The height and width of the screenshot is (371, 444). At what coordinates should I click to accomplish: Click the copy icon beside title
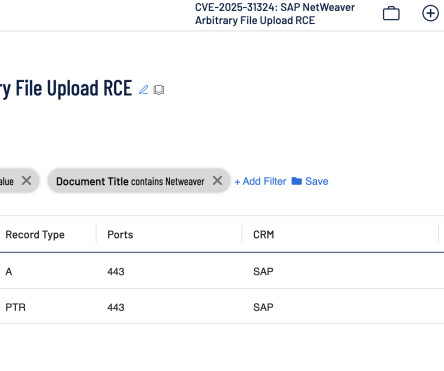click(x=159, y=90)
